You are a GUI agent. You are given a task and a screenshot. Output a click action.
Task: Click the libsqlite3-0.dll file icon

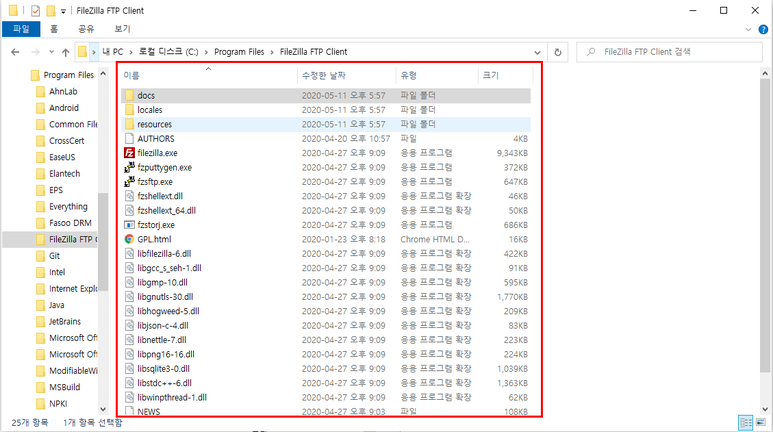pos(129,368)
